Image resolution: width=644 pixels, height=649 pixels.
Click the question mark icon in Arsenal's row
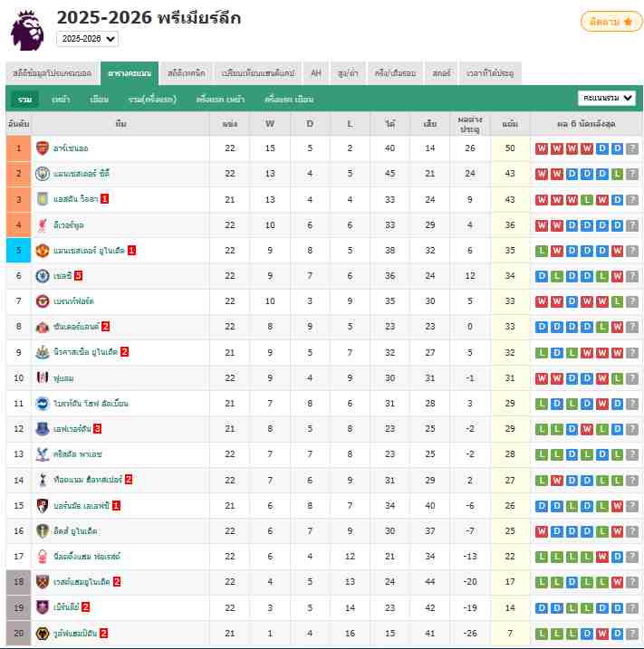(x=632, y=148)
